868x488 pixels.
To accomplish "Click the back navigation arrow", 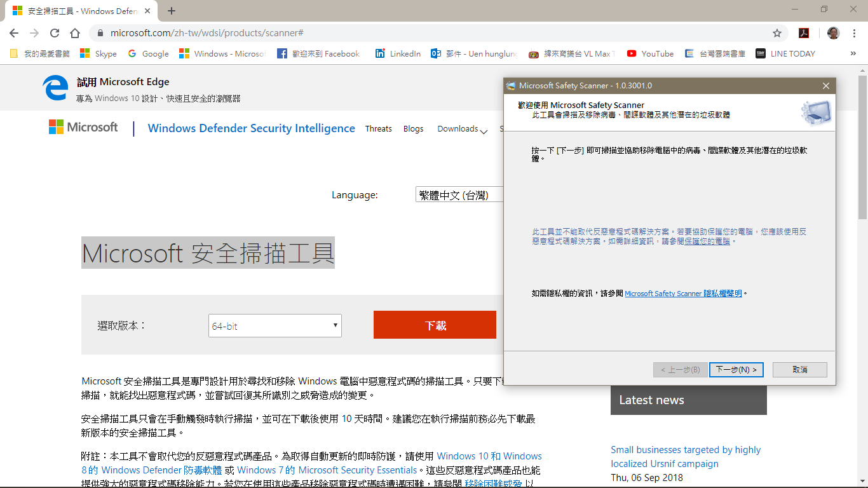I will pos(14,32).
